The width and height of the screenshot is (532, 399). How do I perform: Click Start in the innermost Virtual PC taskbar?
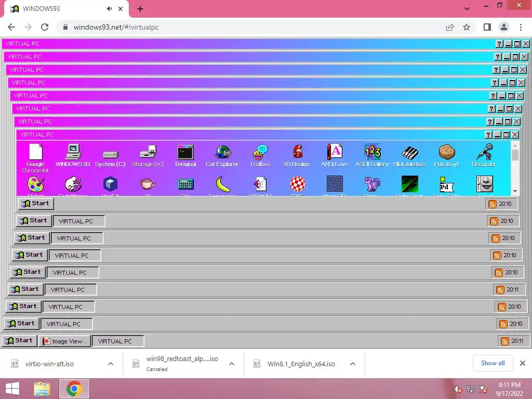coord(36,203)
